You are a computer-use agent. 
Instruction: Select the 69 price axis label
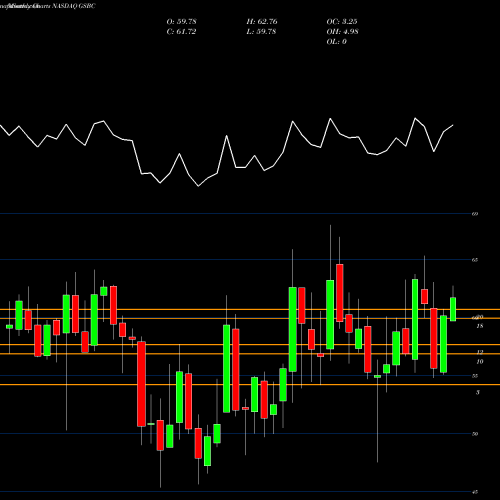(x=475, y=214)
